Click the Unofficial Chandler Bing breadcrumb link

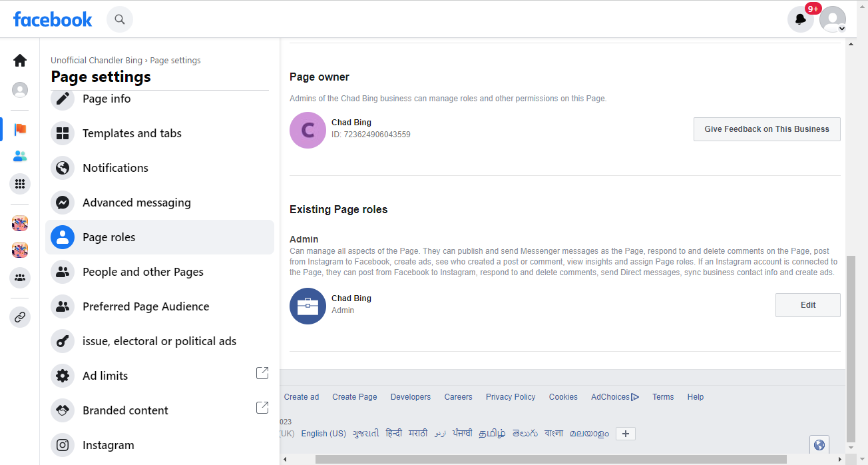97,61
